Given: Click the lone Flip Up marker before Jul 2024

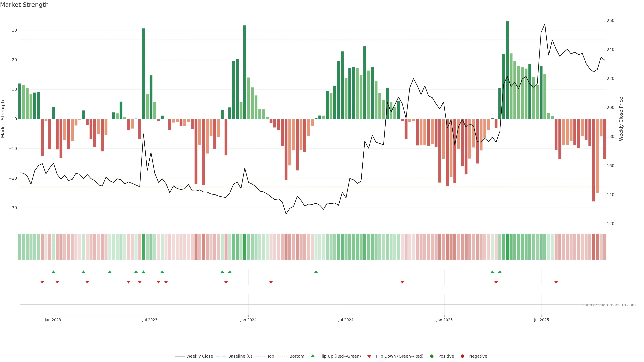Looking at the screenshot, I should (x=316, y=272).
